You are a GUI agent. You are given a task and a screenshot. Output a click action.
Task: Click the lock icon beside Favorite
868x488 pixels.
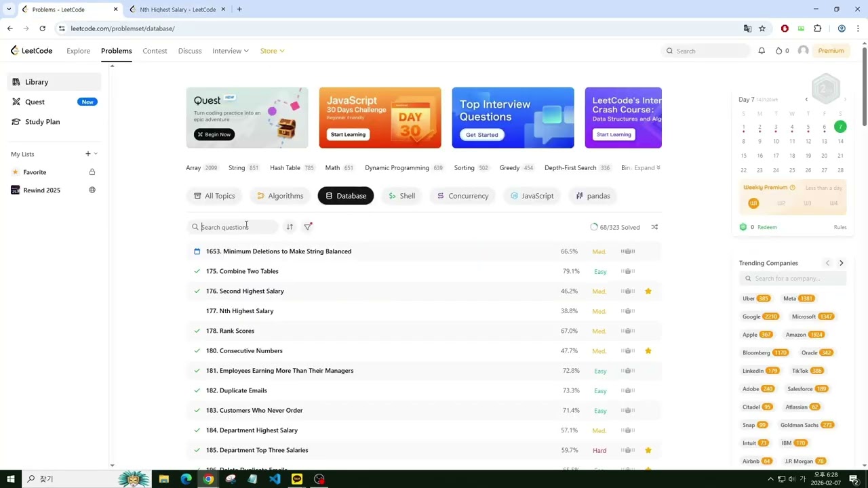[x=92, y=172]
